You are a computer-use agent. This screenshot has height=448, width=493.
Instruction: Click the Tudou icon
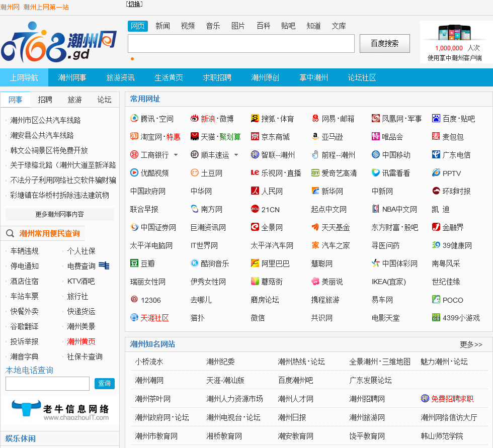[x=195, y=172]
